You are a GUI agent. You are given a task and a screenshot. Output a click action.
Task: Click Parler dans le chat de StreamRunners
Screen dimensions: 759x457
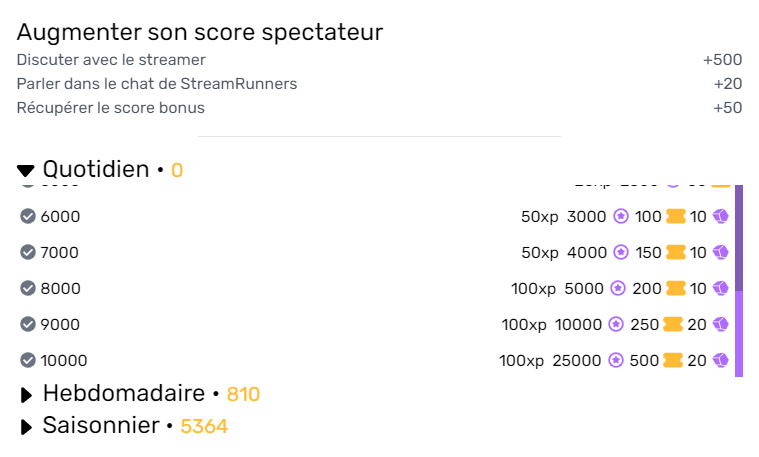tap(157, 84)
